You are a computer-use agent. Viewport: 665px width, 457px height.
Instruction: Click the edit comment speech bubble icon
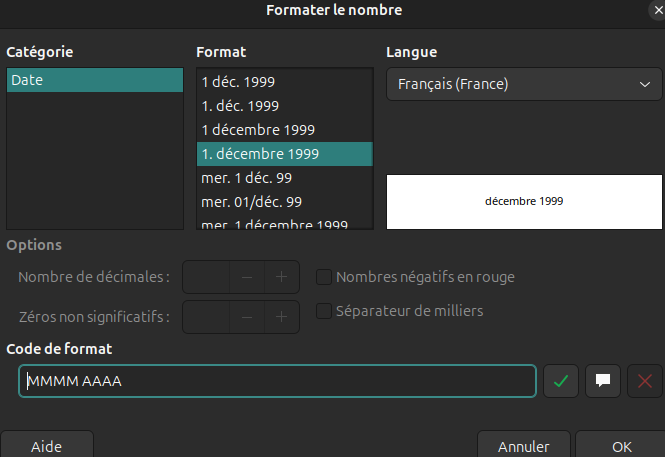click(603, 381)
